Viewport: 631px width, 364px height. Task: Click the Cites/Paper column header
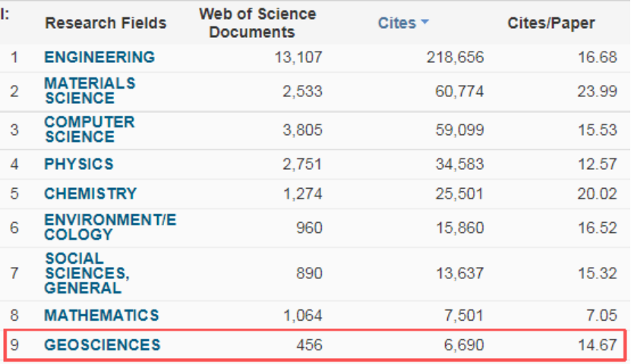[551, 23]
